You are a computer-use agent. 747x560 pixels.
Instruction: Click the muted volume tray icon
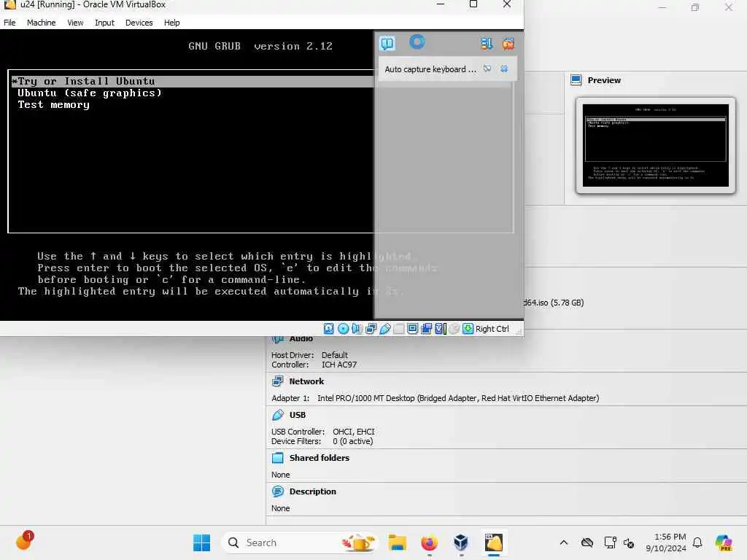[629, 542]
